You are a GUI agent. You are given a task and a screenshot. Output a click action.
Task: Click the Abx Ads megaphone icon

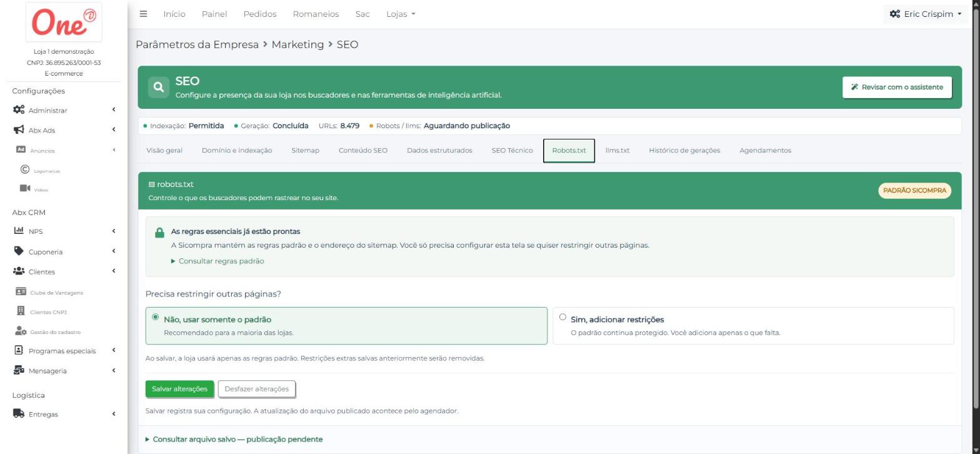[19, 130]
